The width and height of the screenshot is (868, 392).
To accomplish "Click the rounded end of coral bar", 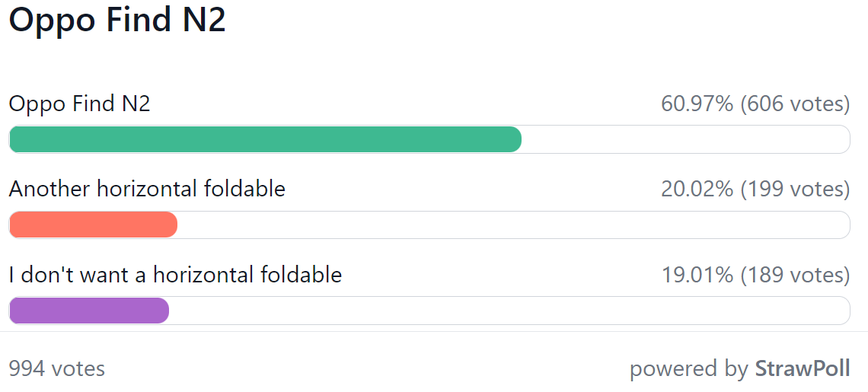I will coord(171,225).
